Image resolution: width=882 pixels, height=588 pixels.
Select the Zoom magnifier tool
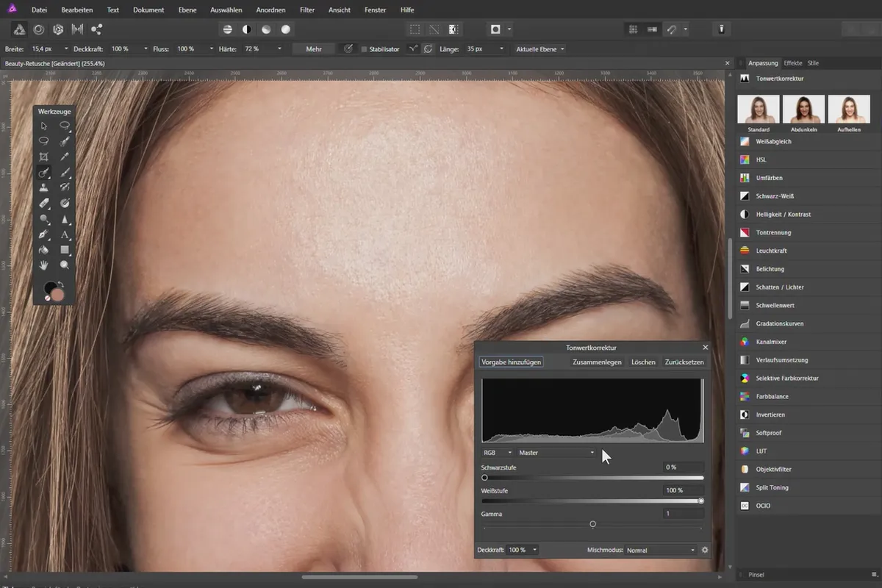pos(65,265)
